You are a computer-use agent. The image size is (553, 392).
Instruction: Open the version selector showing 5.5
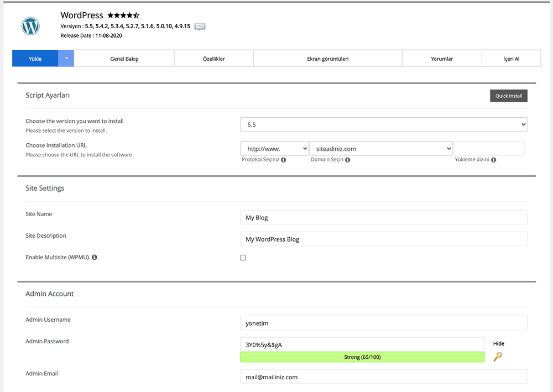click(x=384, y=124)
